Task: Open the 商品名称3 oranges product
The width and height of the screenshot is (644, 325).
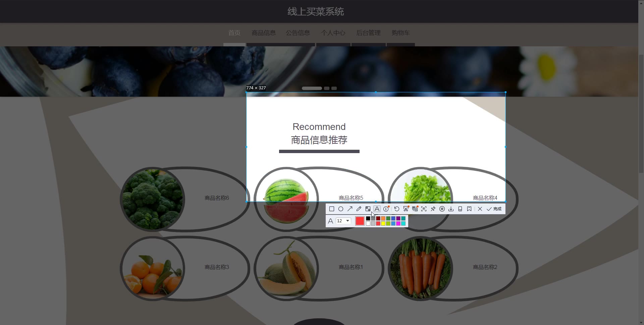Action: pyautogui.click(x=152, y=268)
